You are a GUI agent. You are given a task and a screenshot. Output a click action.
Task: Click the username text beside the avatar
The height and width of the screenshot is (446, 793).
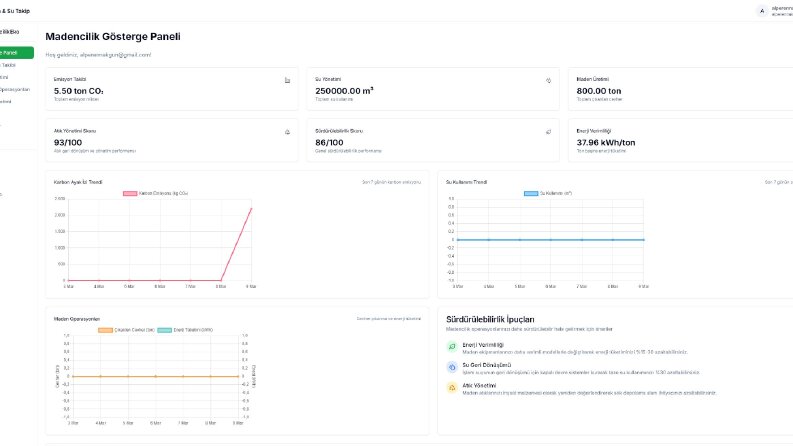[782, 8]
